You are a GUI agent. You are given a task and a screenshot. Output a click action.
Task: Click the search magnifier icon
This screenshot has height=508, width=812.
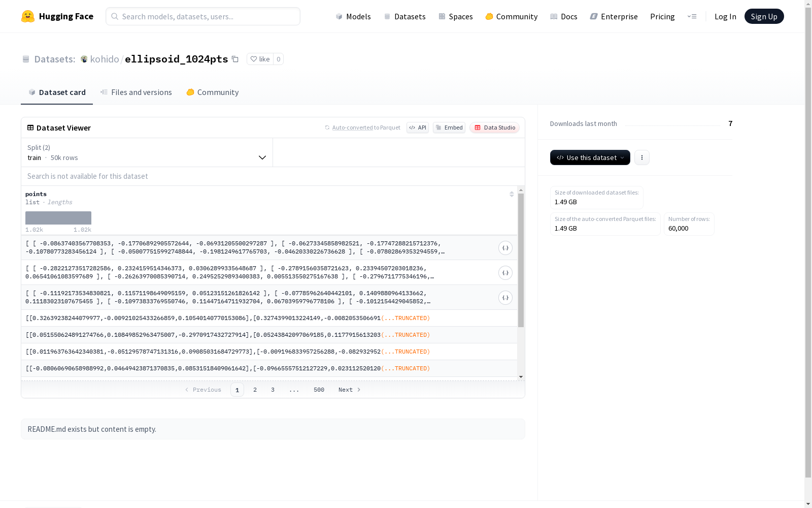point(115,16)
